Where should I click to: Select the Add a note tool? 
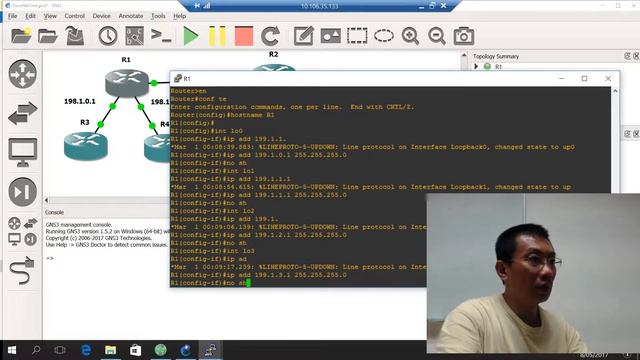(x=304, y=36)
